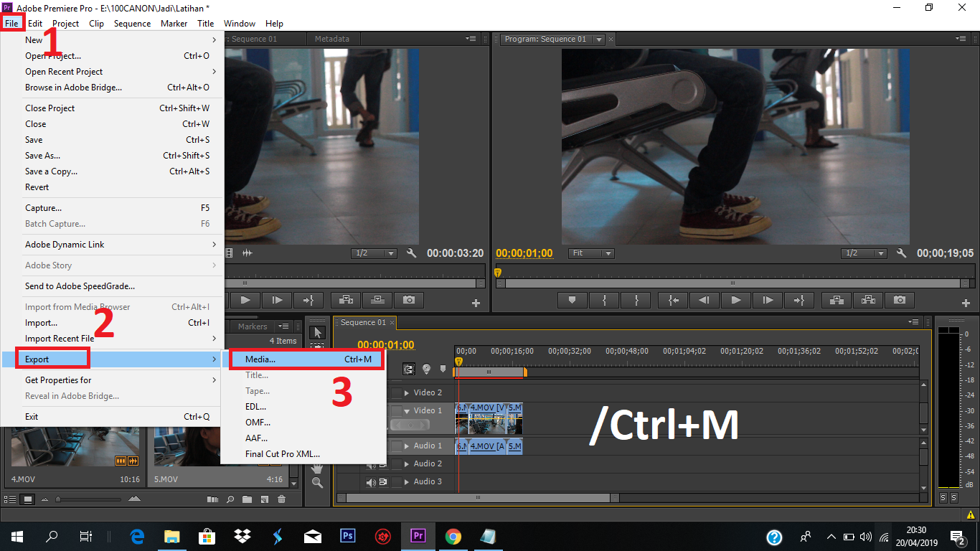980x551 pixels.
Task: Choose Media... from the Export submenu
Action: 306,359
